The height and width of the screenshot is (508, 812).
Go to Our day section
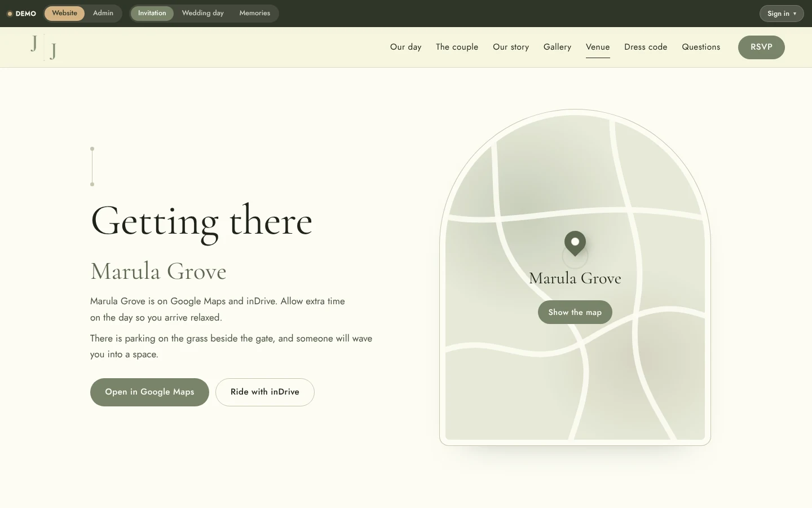(406, 47)
